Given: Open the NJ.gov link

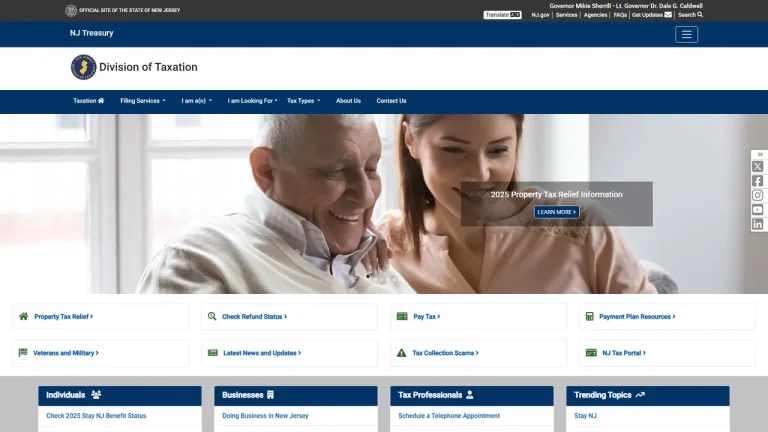Looking at the screenshot, I should 540,15.
